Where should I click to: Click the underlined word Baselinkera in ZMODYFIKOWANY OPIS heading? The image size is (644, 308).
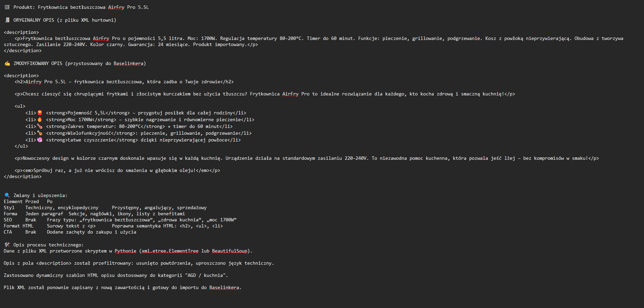click(128, 64)
